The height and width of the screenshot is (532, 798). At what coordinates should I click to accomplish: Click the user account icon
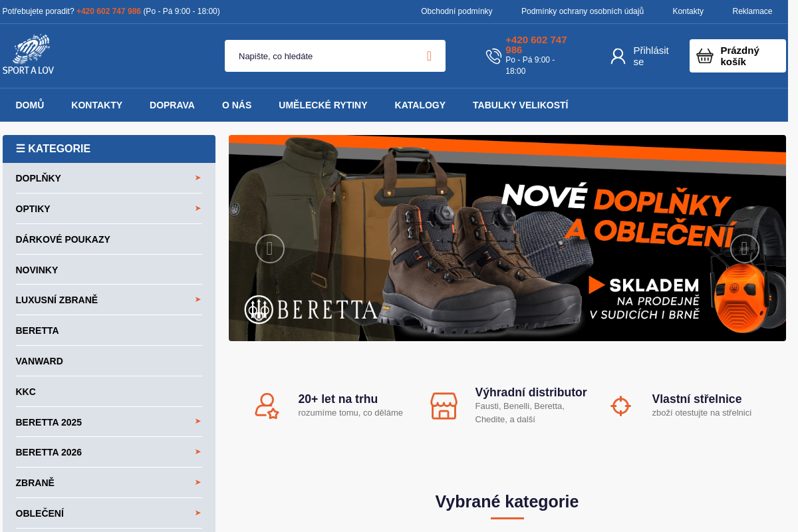[x=618, y=56]
